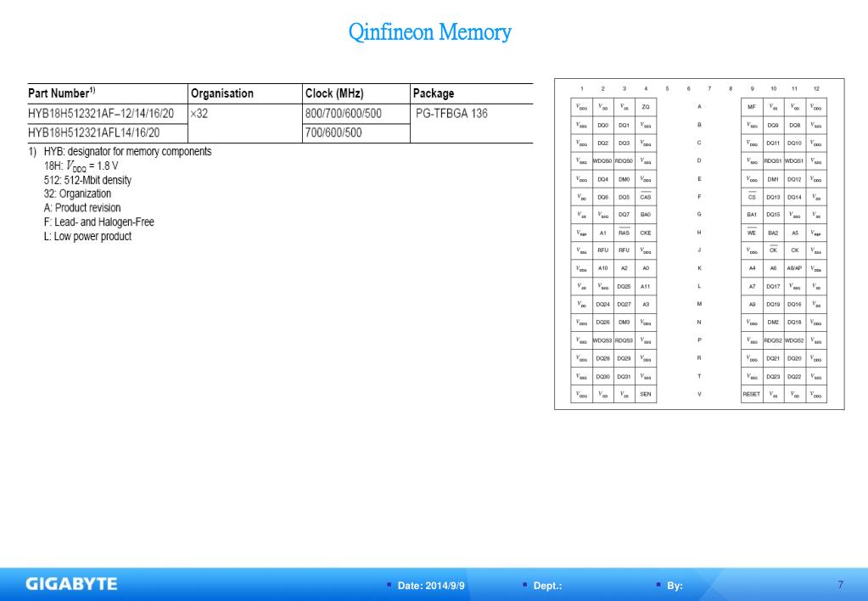Click row label 'H' in pinout diagram
This screenshot has width=868, height=601.
point(699,233)
